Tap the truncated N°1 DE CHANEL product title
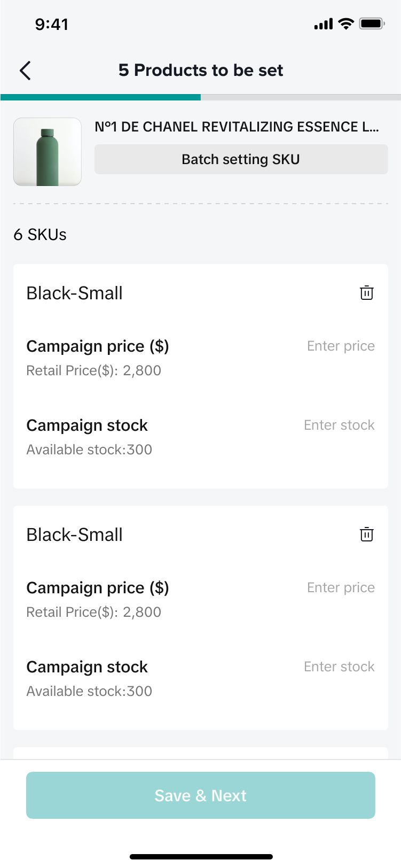The image size is (401, 868). click(237, 127)
